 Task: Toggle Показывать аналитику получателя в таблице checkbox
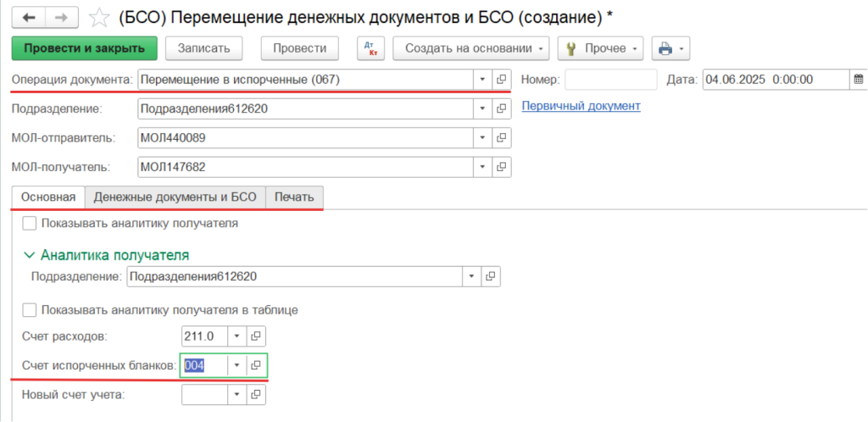pos(29,310)
